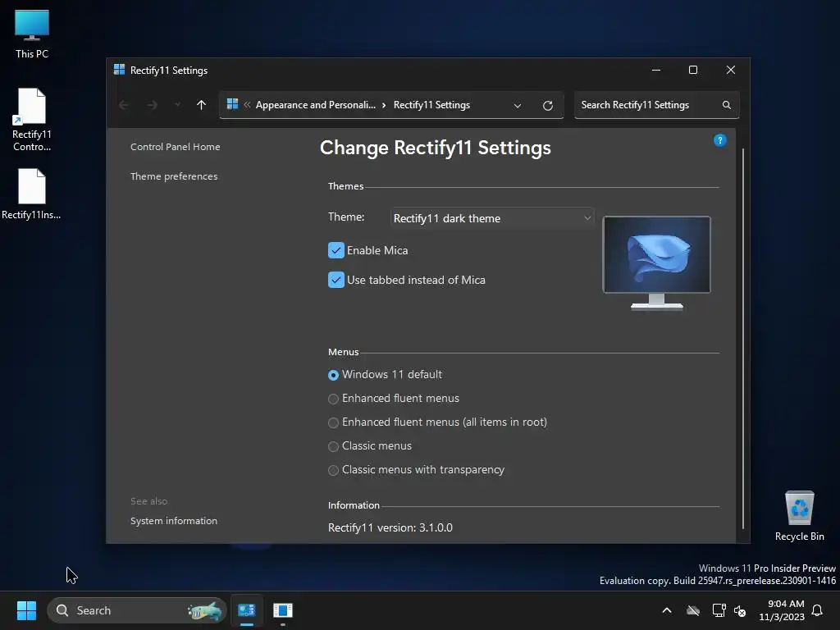The height and width of the screenshot is (630, 840).
Task: Click the Search Rectify11 Settings field
Action: coord(656,105)
